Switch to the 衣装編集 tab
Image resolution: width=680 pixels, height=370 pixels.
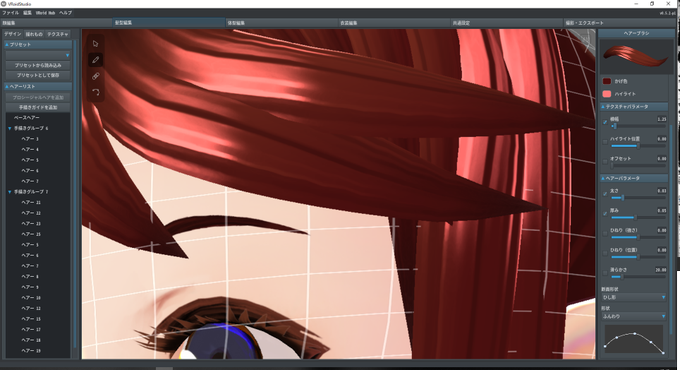394,23
